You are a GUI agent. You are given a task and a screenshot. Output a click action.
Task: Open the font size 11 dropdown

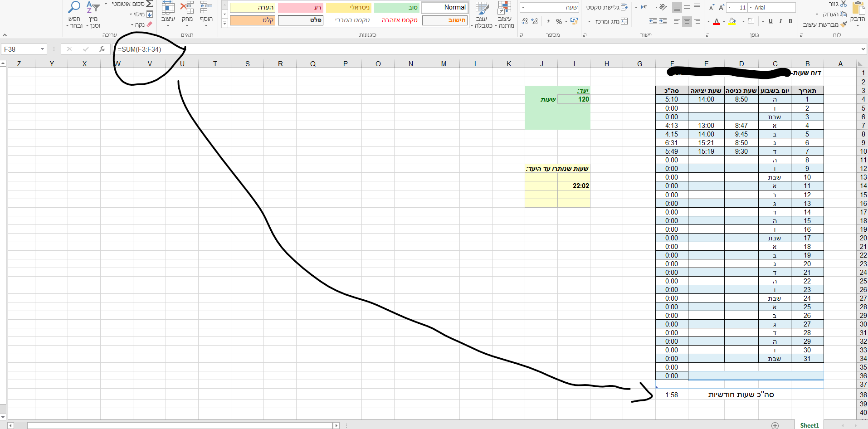(x=729, y=8)
